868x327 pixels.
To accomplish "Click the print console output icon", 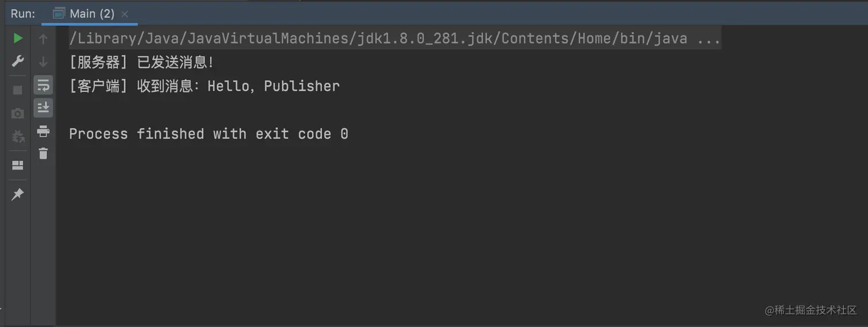I will click(x=43, y=131).
